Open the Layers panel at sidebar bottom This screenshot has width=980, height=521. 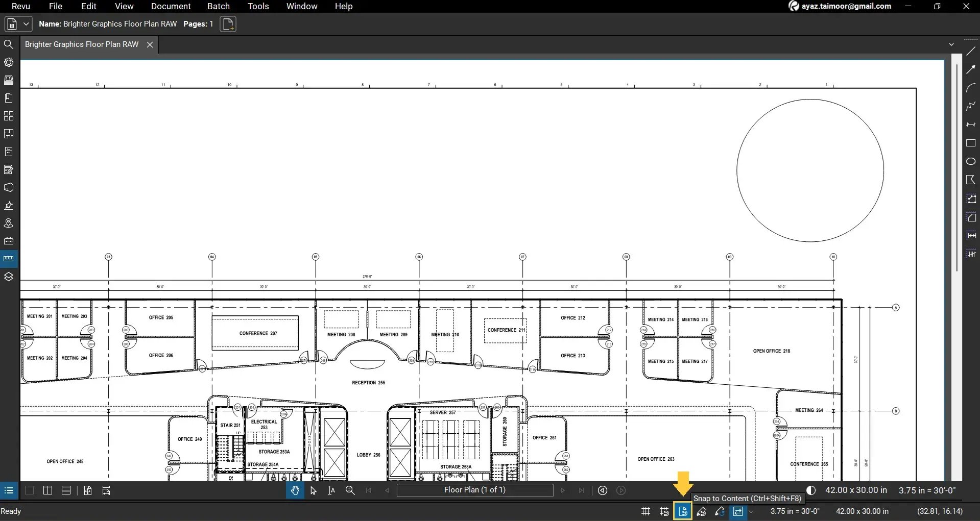pos(9,276)
